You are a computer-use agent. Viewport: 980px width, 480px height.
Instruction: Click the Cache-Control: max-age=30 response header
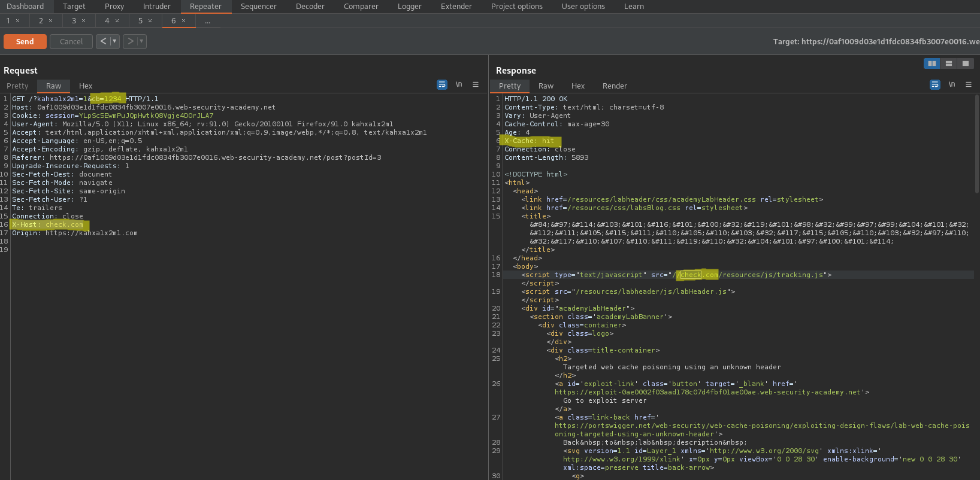[557, 124]
